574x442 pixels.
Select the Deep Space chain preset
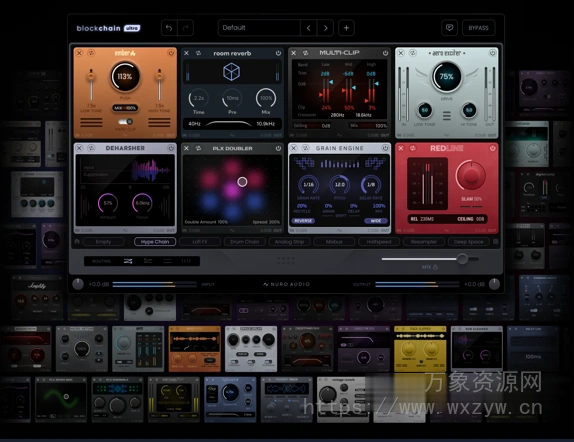[x=469, y=242]
